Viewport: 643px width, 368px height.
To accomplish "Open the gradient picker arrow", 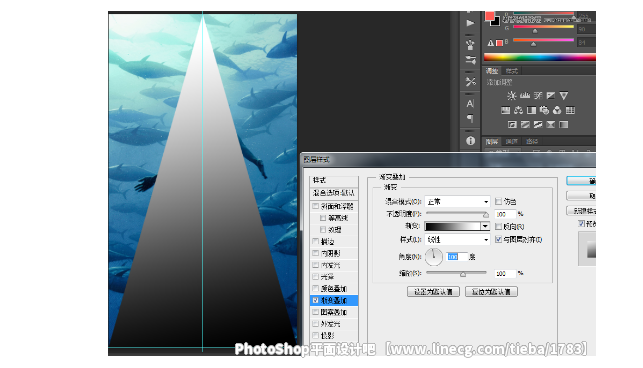I will 485,226.
